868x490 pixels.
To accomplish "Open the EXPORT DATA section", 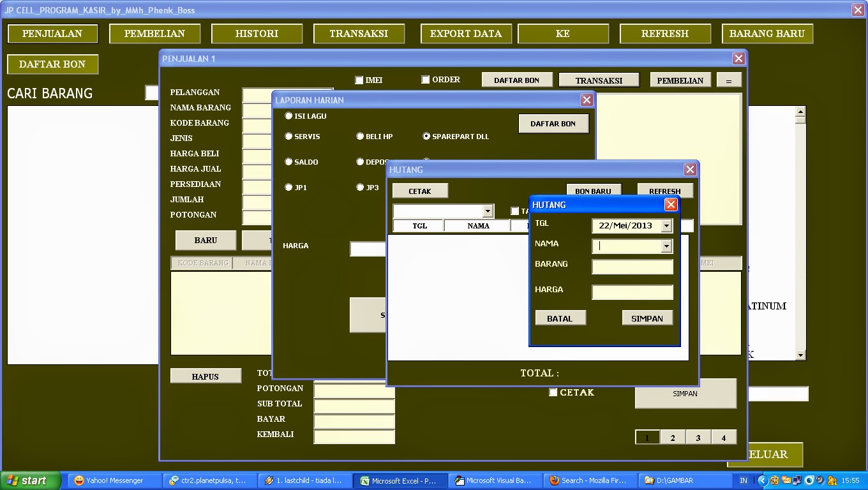I will coord(466,33).
